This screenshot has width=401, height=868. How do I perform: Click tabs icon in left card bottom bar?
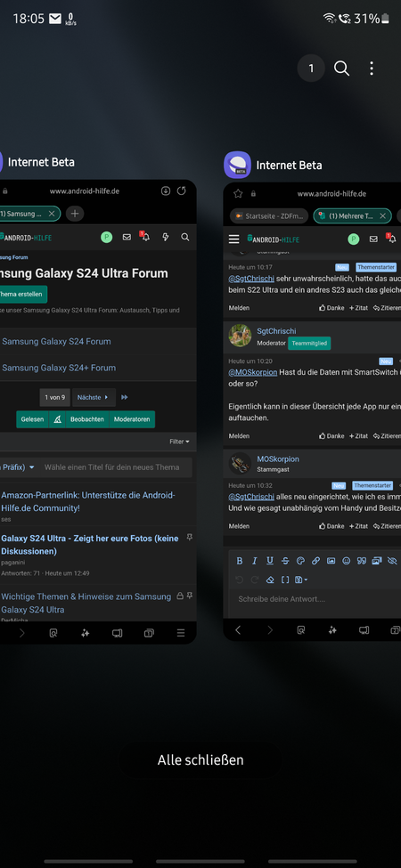[149, 633]
